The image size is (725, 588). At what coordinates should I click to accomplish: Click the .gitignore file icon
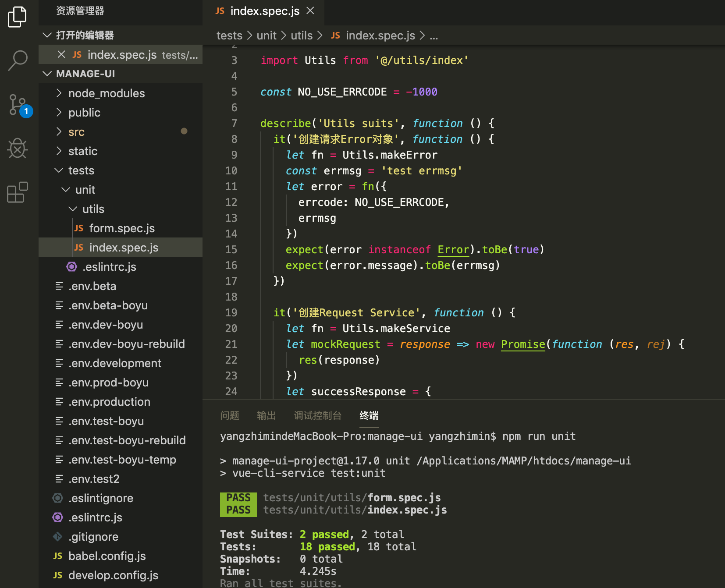(58, 536)
